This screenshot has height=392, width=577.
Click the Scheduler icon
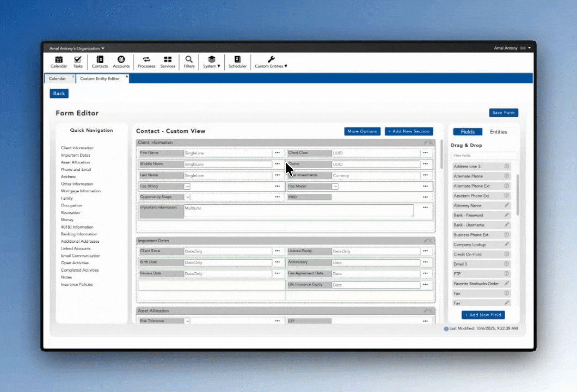[x=237, y=61]
